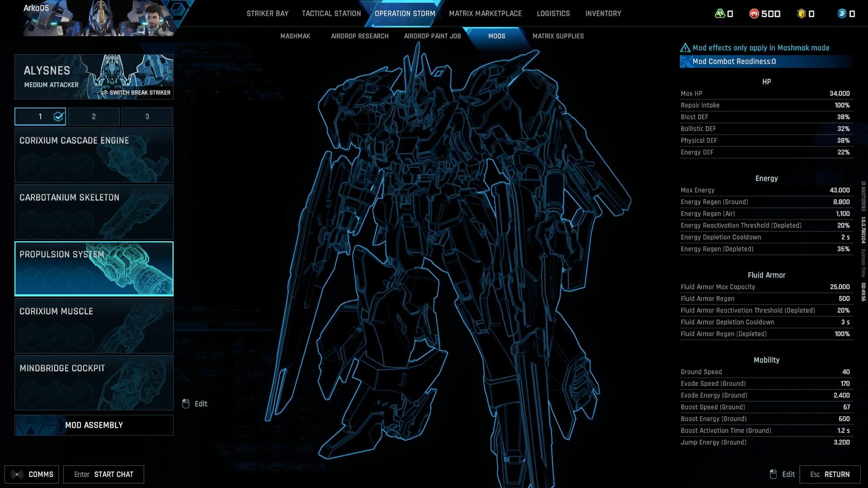The image size is (868, 488).
Task: Click the red Matrix credits icon
Action: coord(754,14)
